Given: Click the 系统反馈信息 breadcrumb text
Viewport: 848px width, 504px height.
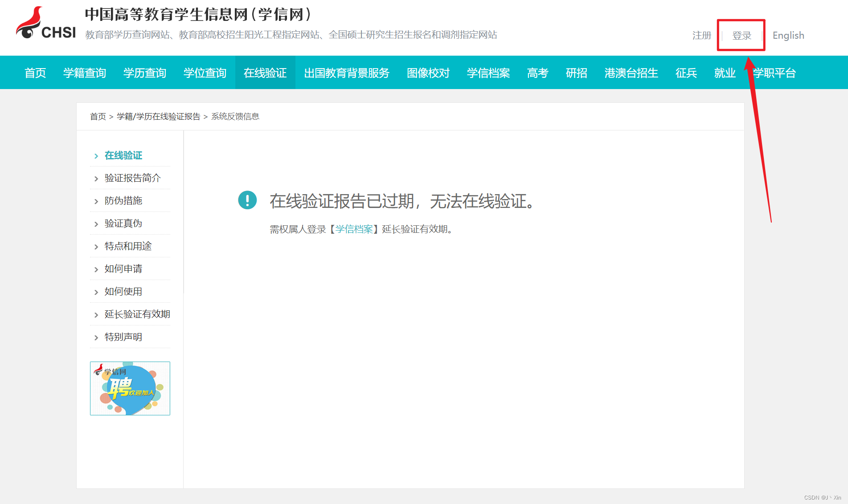Looking at the screenshot, I should [235, 116].
